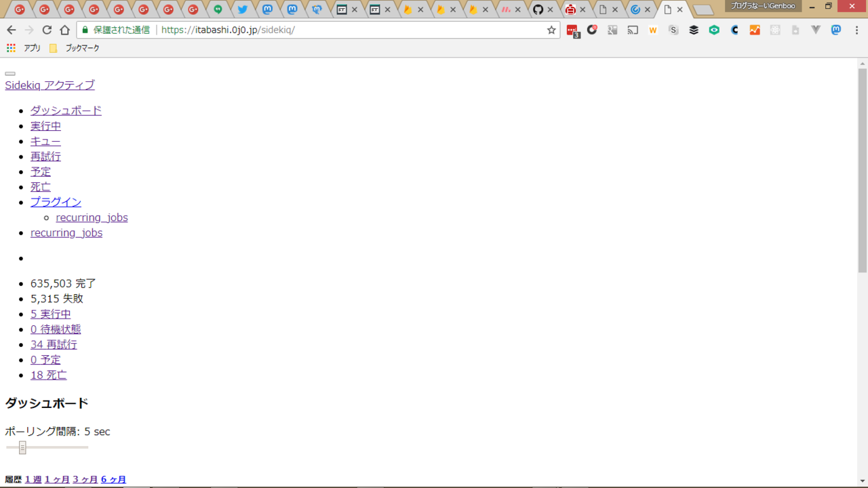Go back using the browser back arrow
This screenshot has width=868, height=488.
[x=12, y=30]
